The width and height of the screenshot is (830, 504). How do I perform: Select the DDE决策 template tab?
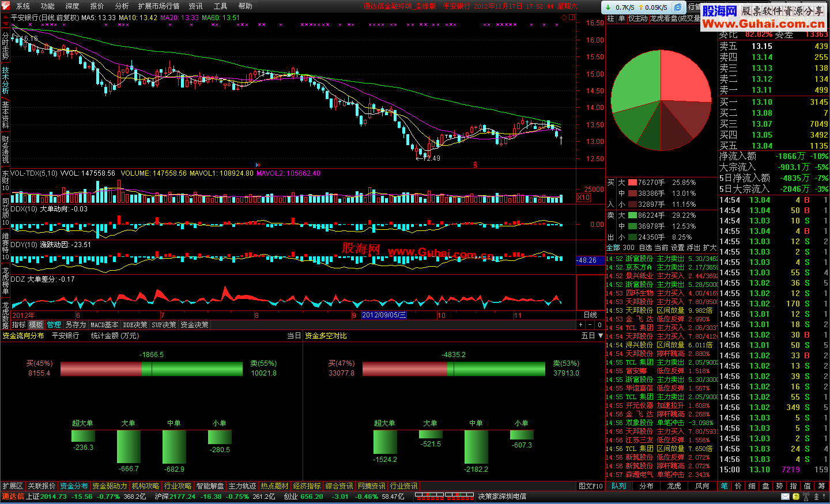tap(135, 325)
